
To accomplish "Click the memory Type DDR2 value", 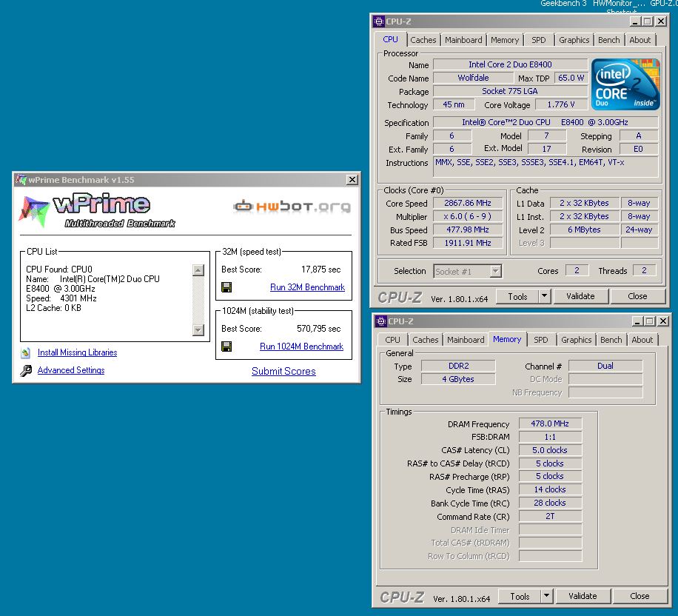I will point(458,366).
